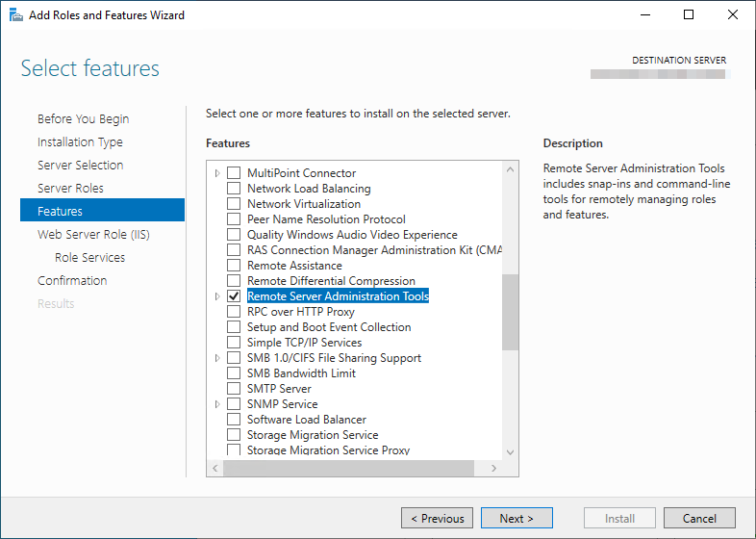Screen dimensions: 756x539
Task: Expand Remote Server Administration Tools node
Action: [x=217, y=296]
